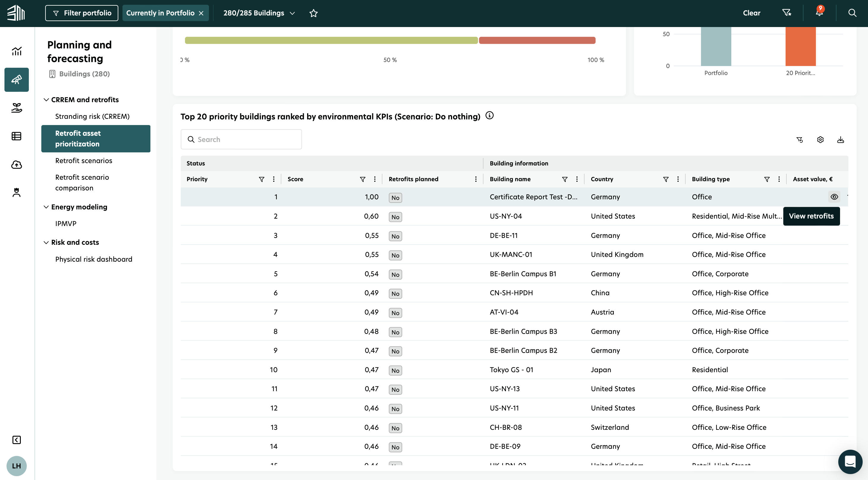Open Retrofit scenarios menu item
The image size is (868, 480).
point(84,161)
